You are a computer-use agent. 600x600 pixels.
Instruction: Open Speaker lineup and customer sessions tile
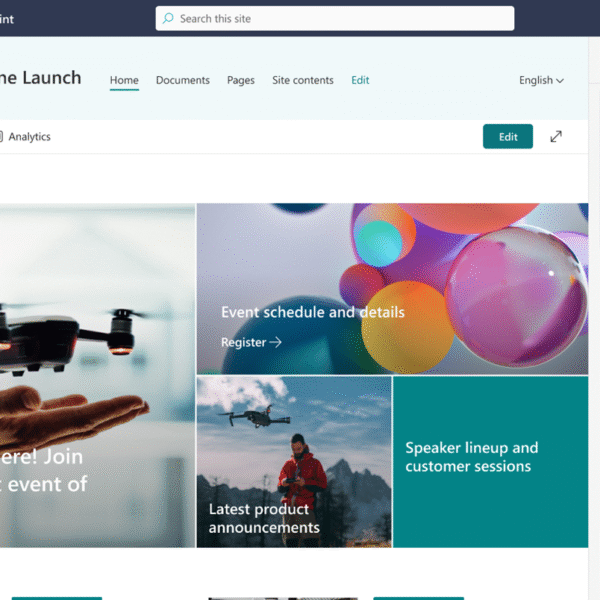coord(491,462)
